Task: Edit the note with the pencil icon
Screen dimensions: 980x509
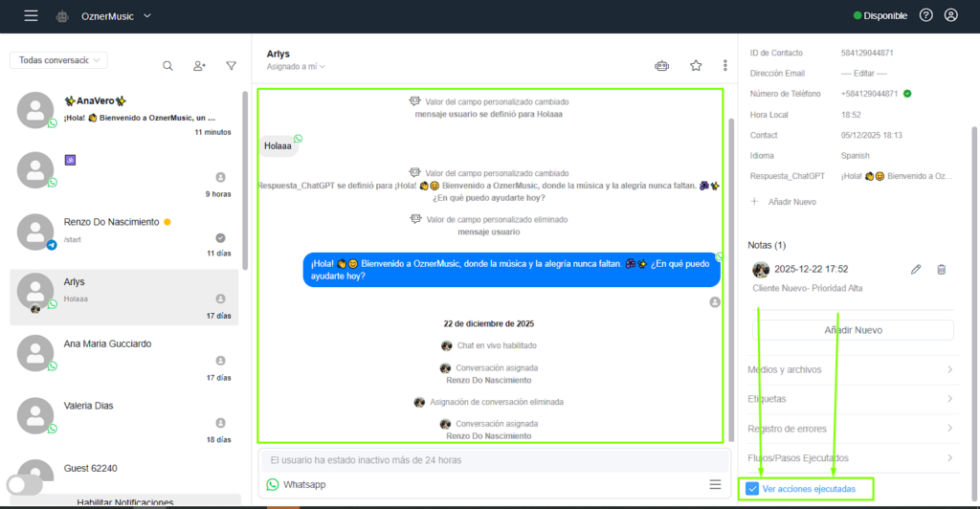Action: tap(916, 269)
